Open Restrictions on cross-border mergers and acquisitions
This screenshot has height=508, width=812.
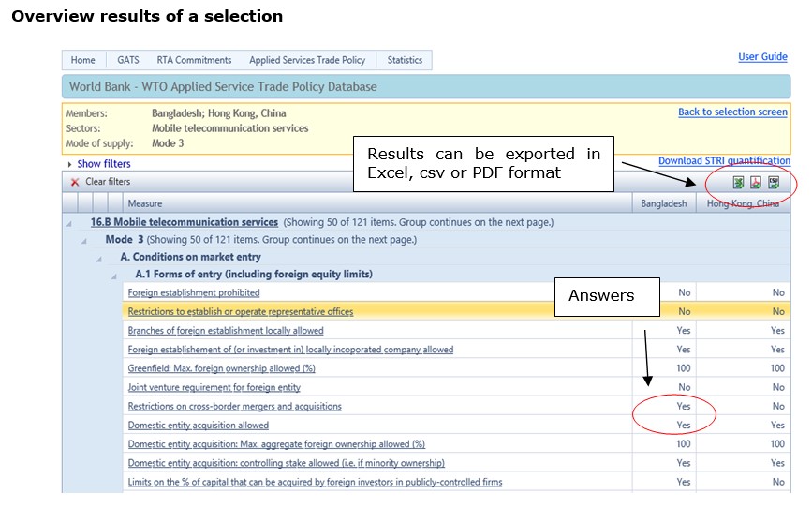234,407
